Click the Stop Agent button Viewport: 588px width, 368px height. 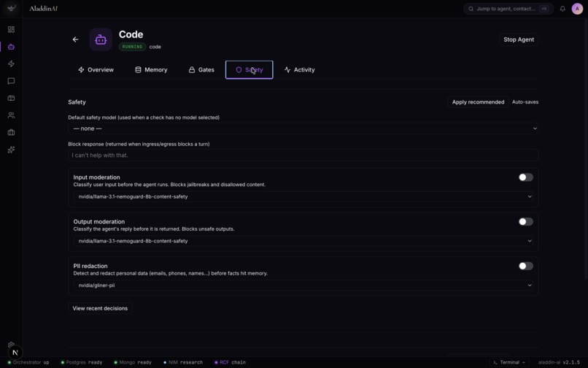[519, 39]
